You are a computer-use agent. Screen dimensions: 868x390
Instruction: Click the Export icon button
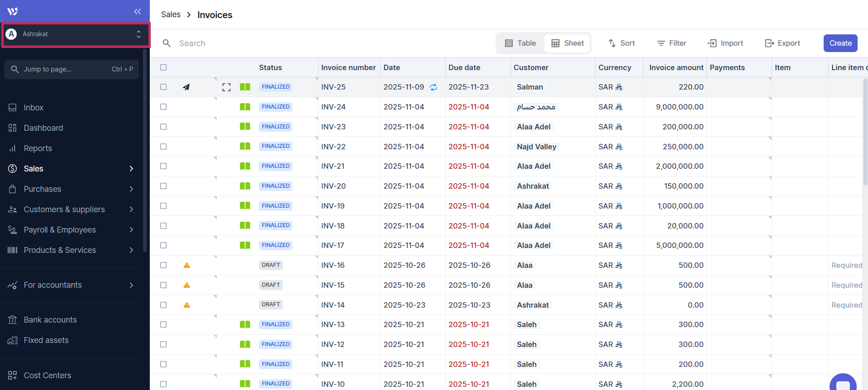tap(782, 43)
